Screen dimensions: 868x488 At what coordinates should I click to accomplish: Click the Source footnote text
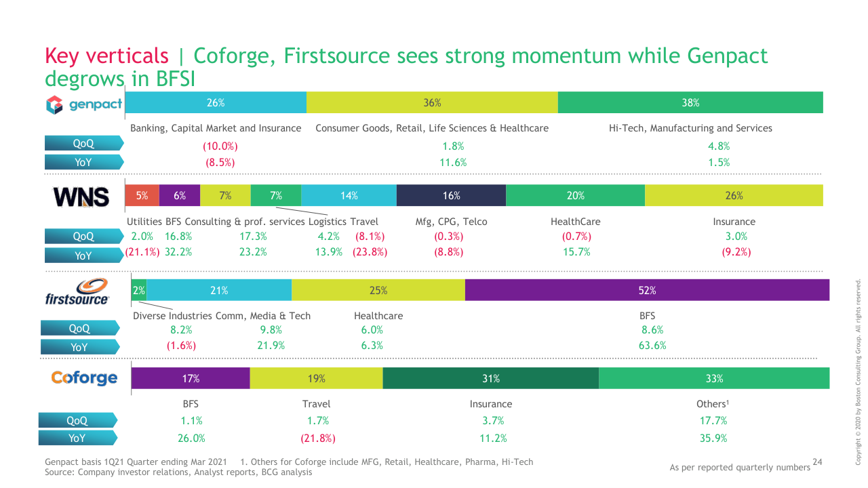(x=178, y=472)
